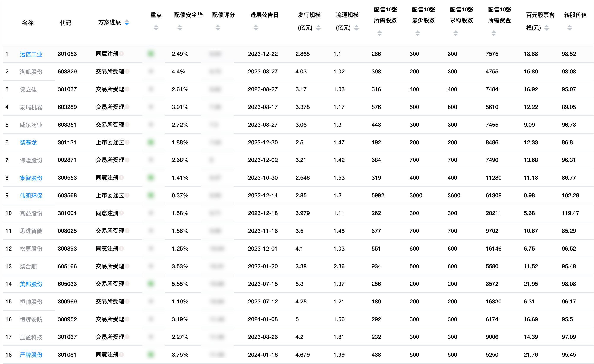Open 集智股份 stock link
This screenshot has height=364, width=594.
[x=31, y=178]
